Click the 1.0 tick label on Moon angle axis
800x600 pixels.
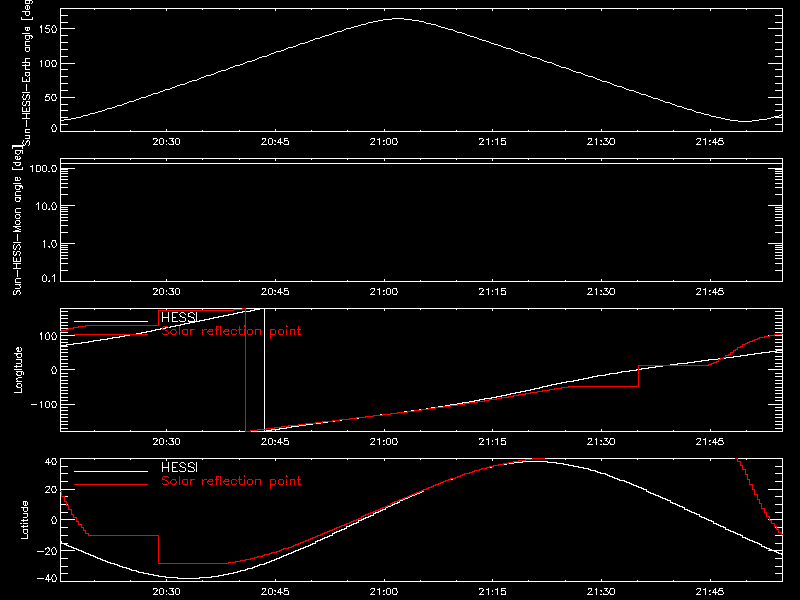pyautogui.click(x=49, y=244)
